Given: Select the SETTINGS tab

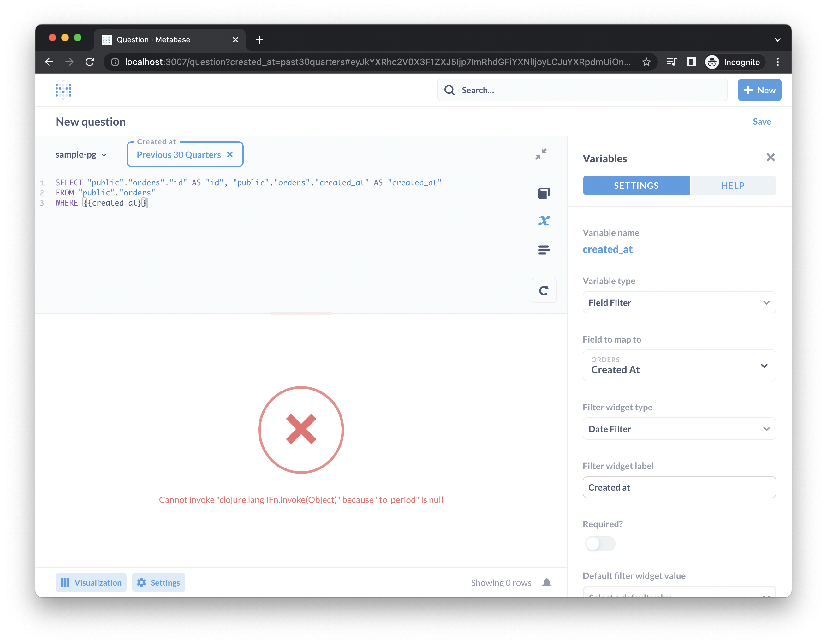Looking at the screenshot, I should [636, 186].
